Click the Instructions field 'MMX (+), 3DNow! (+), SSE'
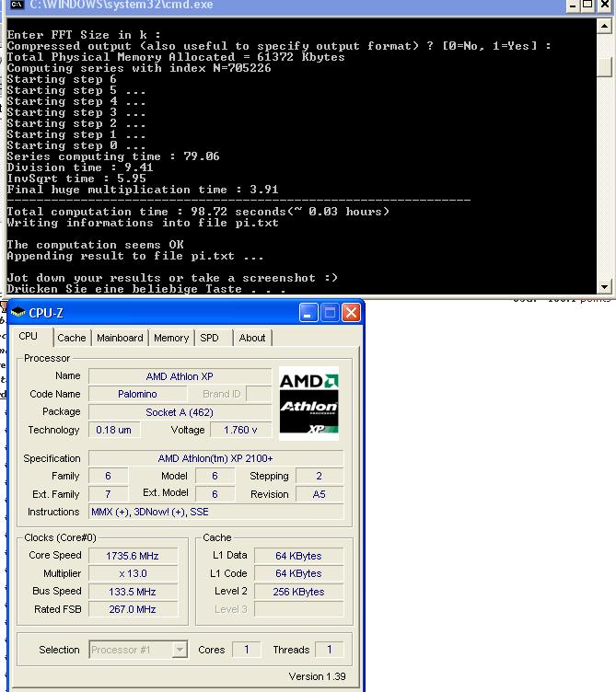Screen dimensions: 616x692 pos(215,512)
